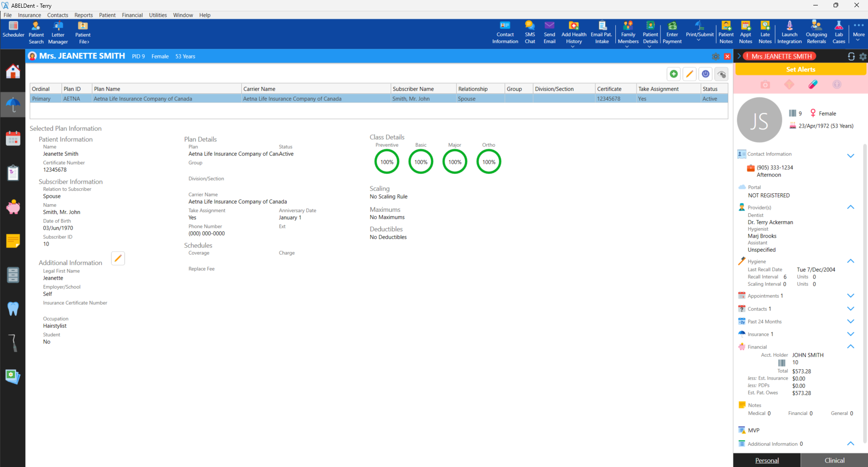Toggle the eye visibility icon above the plan grid

pos(722,74)
